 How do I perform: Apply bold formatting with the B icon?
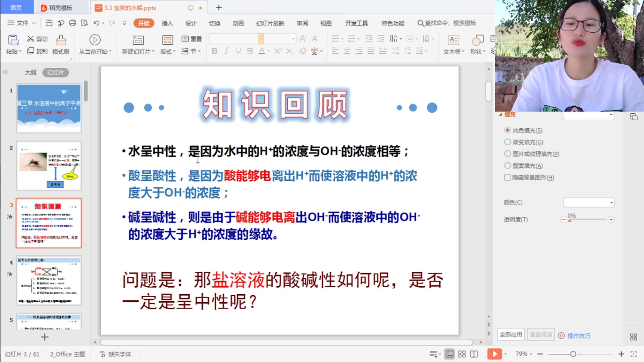pos(214,51)
